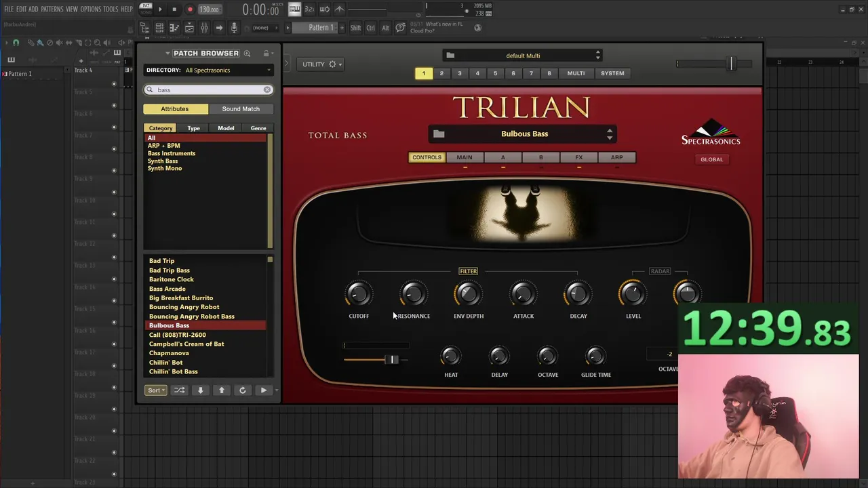Click the ENV DEPTH knob

tap(469, 294)
